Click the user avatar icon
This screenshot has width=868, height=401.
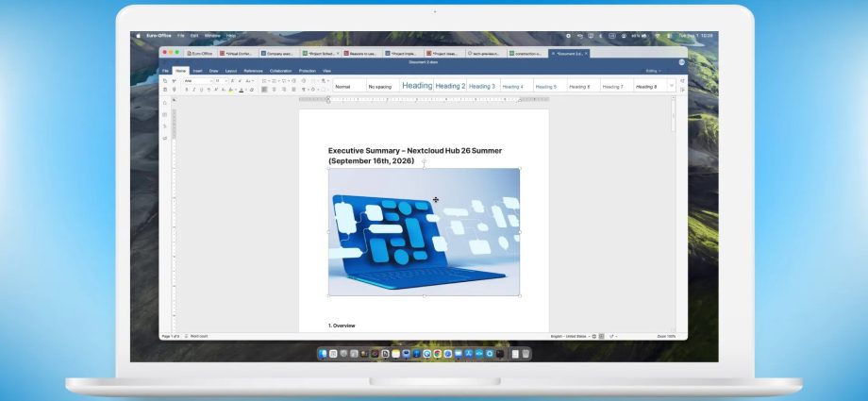pos(681,62)
